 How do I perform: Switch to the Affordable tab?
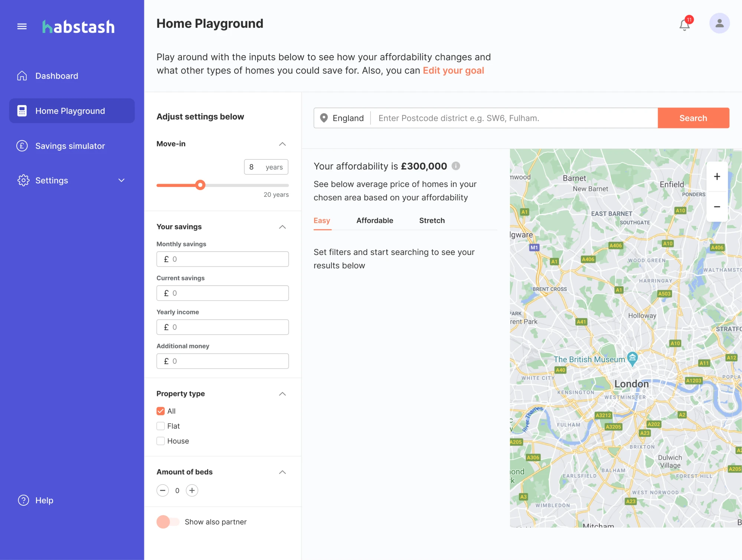(375, 220)
